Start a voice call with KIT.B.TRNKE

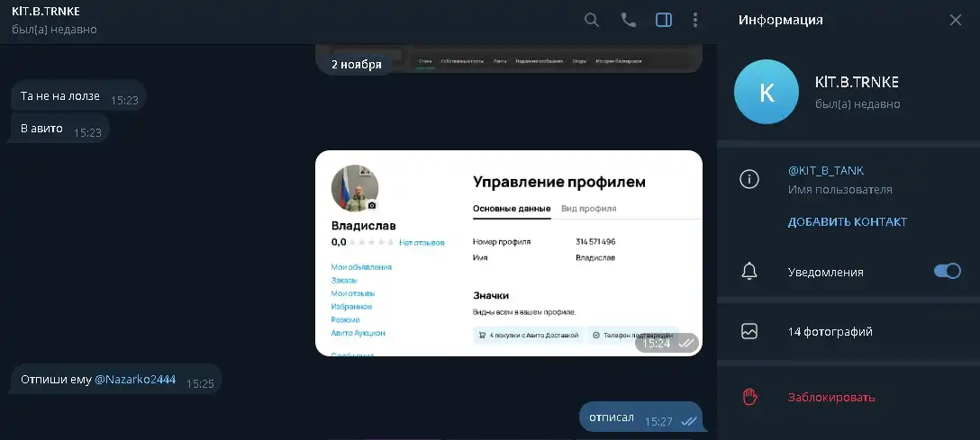pyautogui.click(x=628, y=20)
